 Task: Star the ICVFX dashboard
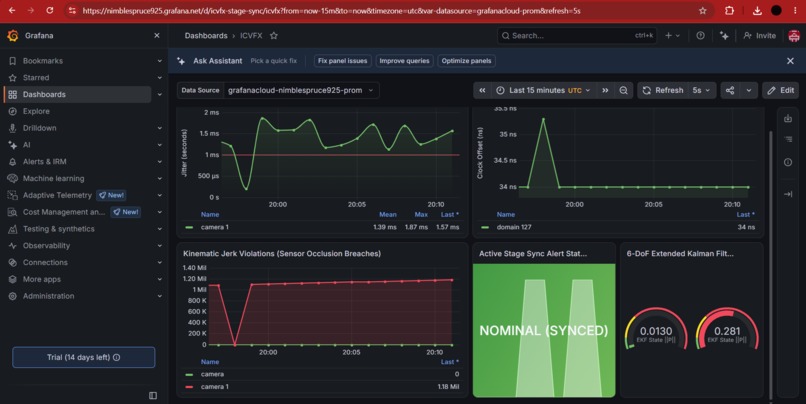click(274, 35)
